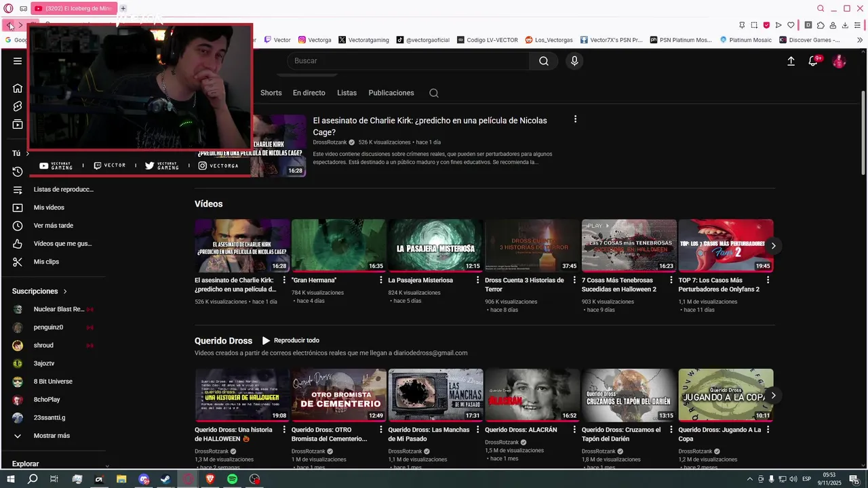The height and width of the screenshot is (488, 868).
Task: Open the Spotify taskbar icon
Action: (232, 479)
